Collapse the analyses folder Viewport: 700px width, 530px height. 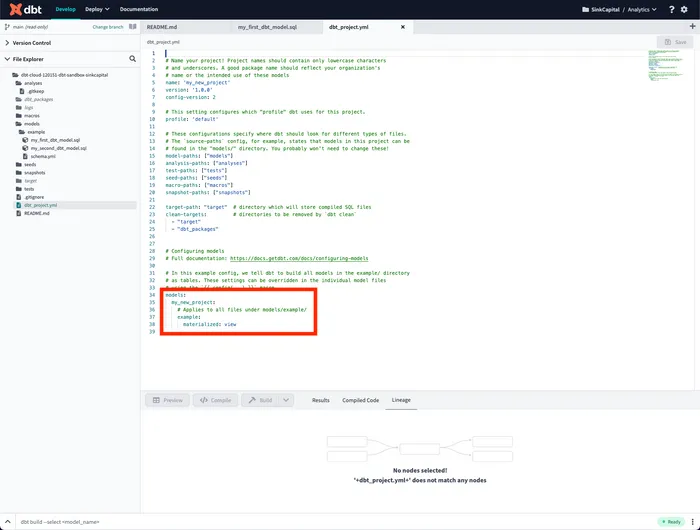(x=29, y=83)
